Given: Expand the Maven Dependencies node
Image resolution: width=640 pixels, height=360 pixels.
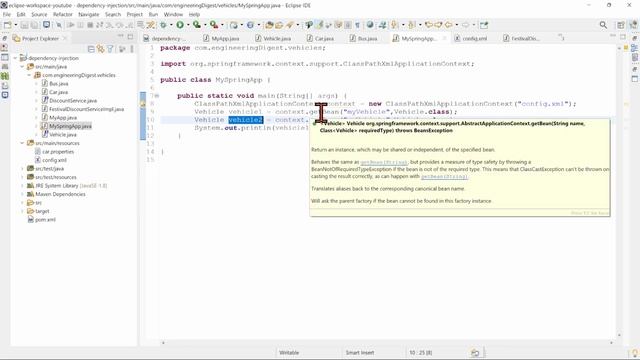Looking at the screenshot, I should pyautogui.click(x=22, y=194).
